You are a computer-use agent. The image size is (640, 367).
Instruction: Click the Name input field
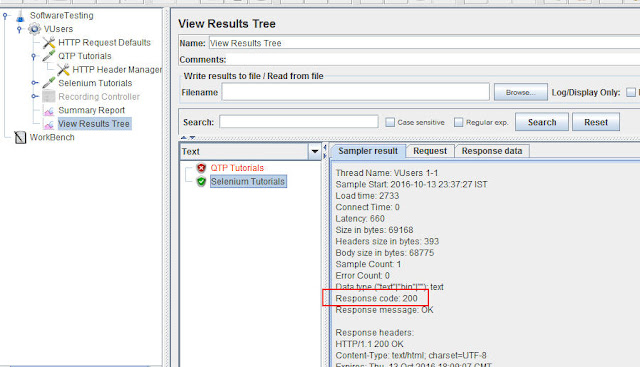click(x=424, y=43)
